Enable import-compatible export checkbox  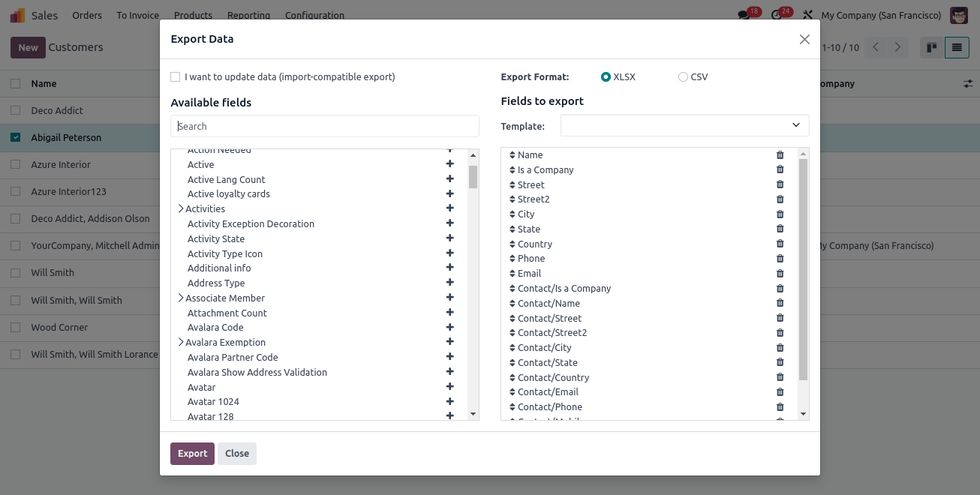coord(176,76)
